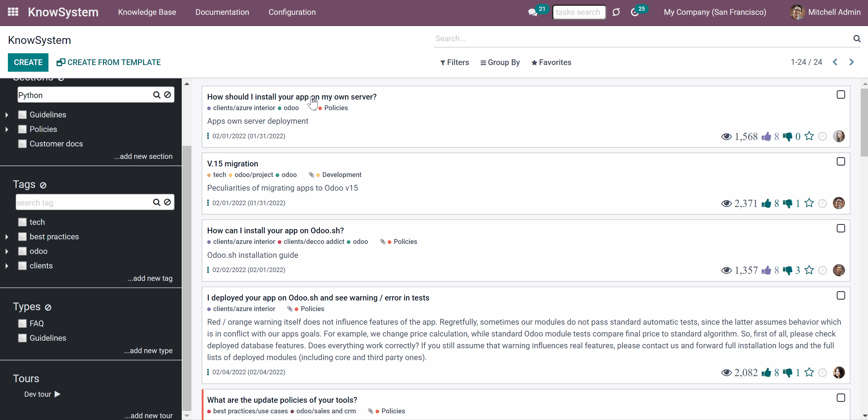Expand the clients tag node

(x=7, y=266)
